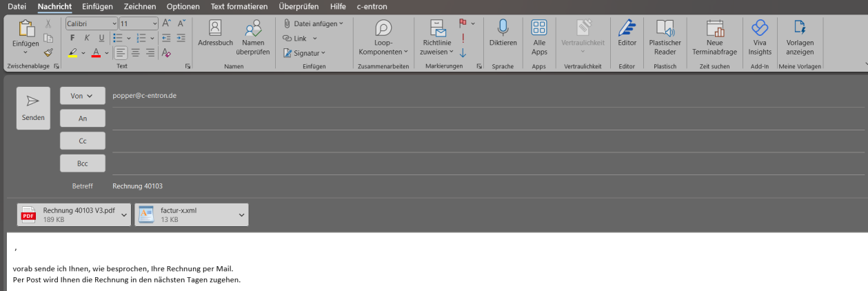Select the format painter brush icon
Screen dimensions: 868x291
pos(48,52)
